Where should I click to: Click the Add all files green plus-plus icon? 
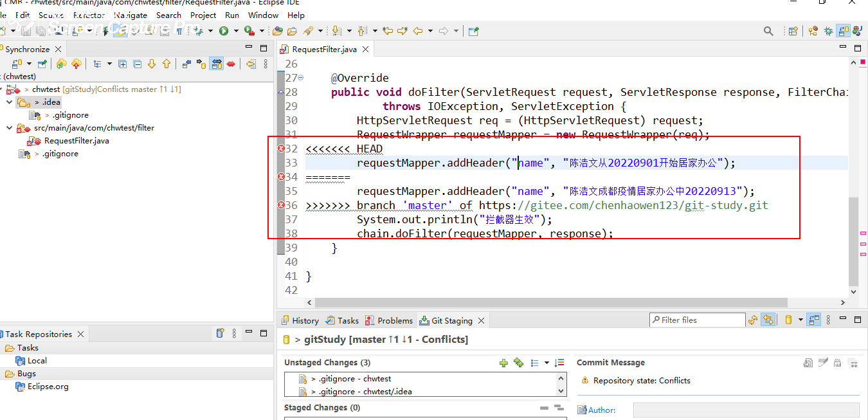coord(518,363)
